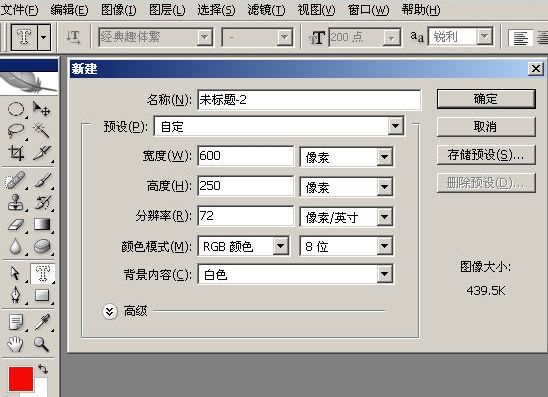Select the Elliptical Marquee tool
The width and height of the screenshot is (548, 397).
[16, 109]
